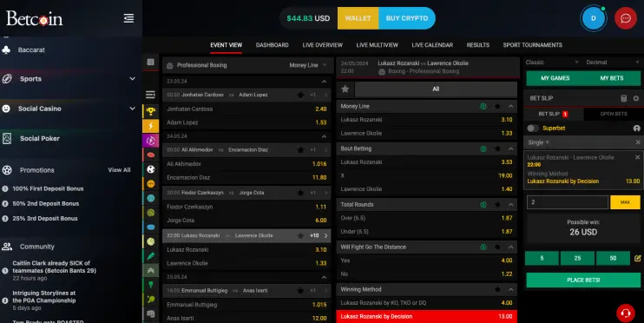
Task: Open My Bets
Action: click(x=612, y=78)
